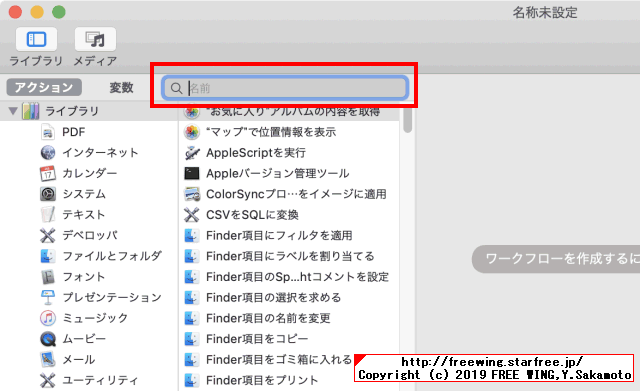Screen dimensions: 640x391
Task: Click Finder icon beside Finder項目をコピー
Action: (191, 339)
